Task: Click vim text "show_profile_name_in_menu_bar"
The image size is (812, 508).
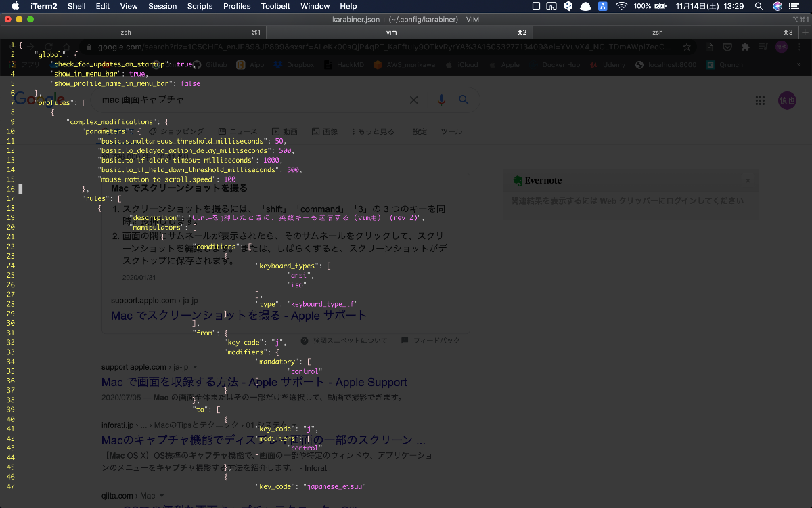Action: pyautogui.click(x=111, y=83)
